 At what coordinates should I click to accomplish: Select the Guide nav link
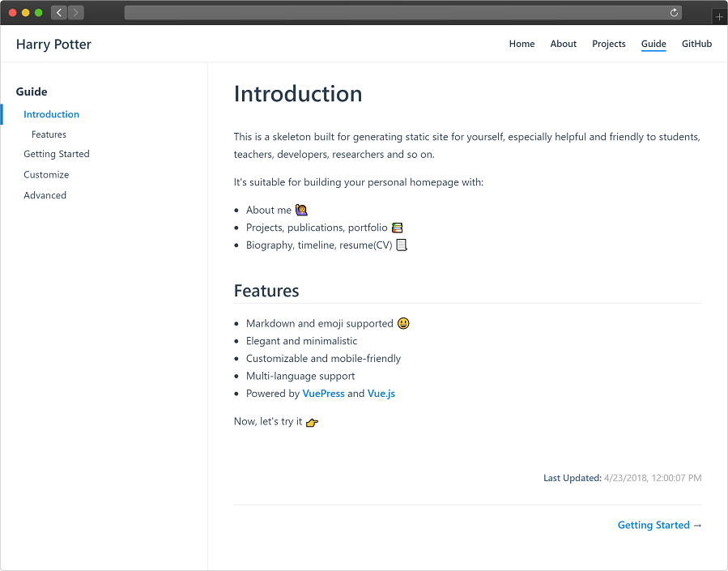click(653, 44)
